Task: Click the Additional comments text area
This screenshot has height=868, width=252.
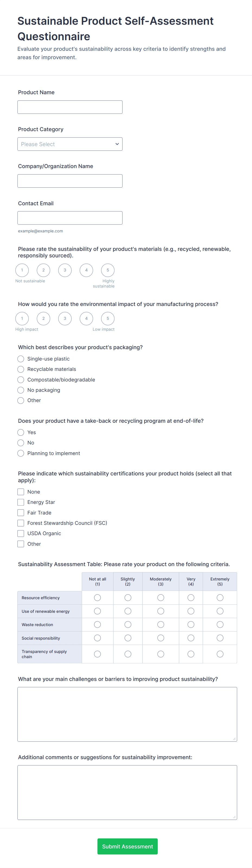Action: (127, 793)
